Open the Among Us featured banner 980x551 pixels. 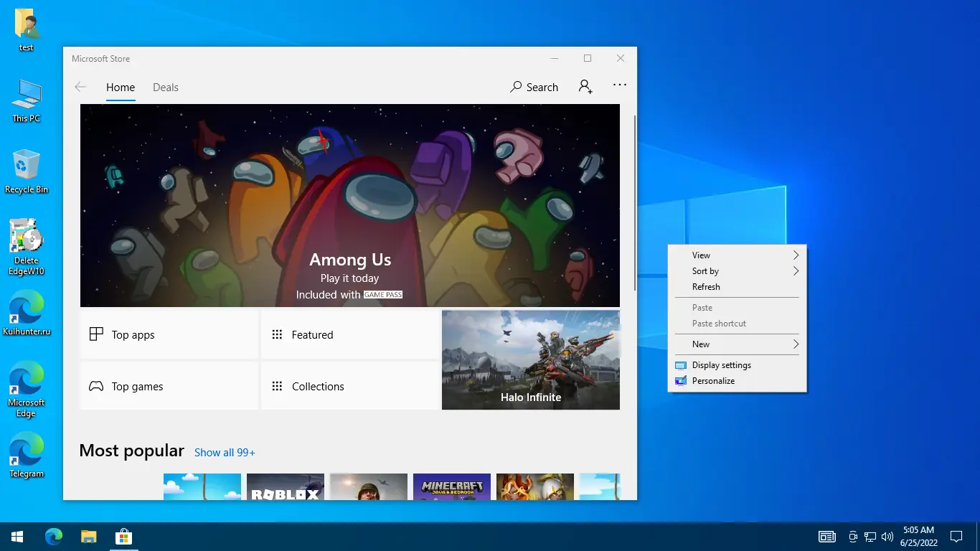click(350, 205)
